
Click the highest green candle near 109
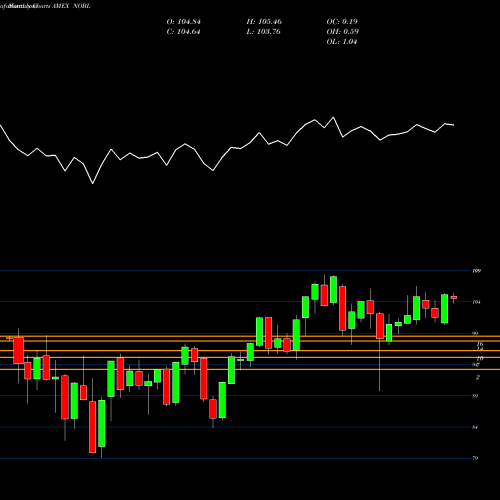pyautogui.click(x=333, y=290)
